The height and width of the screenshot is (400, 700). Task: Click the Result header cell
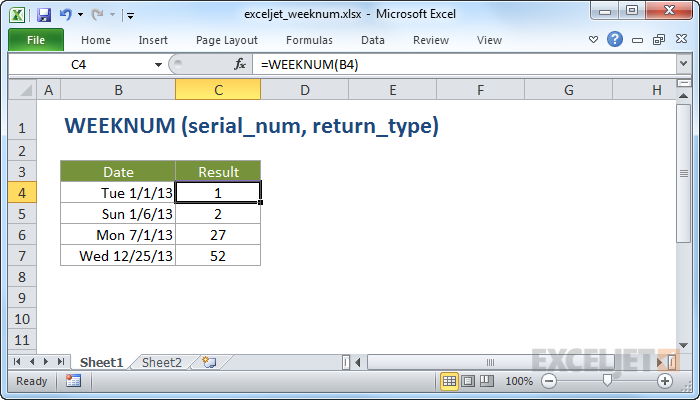(218, 172)
